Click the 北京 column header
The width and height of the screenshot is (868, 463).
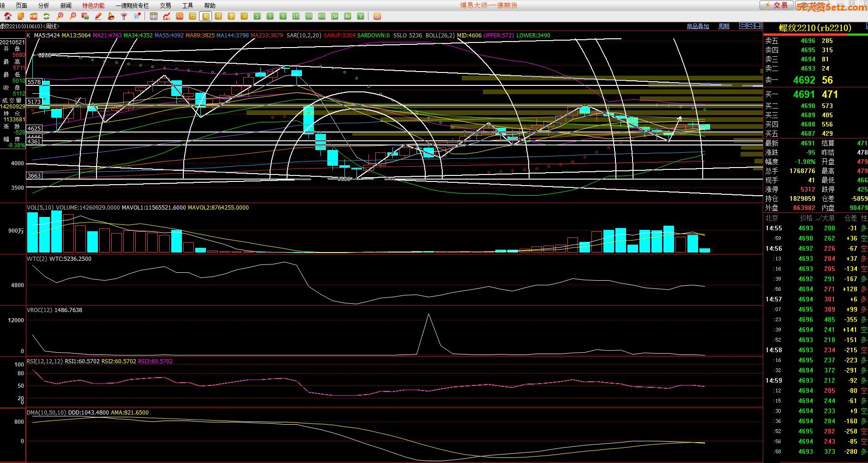point(772,218)
